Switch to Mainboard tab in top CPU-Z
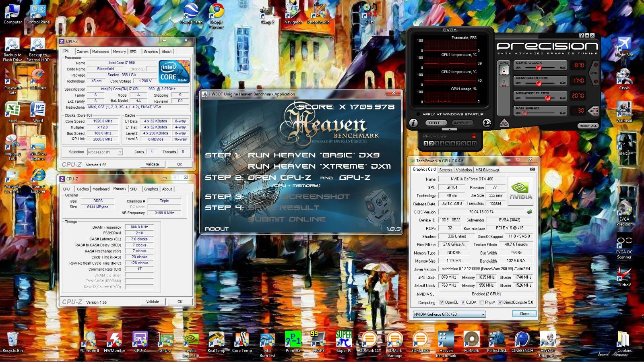The height and width of the screenshot is (362, 644). click(101, 52)
